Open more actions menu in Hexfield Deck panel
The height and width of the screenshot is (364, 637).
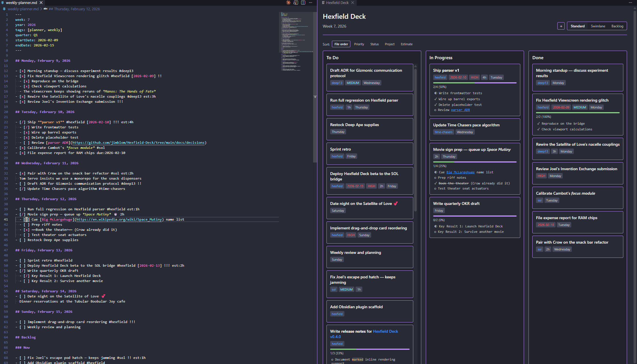pyautogui.click(x=630, y=3)
